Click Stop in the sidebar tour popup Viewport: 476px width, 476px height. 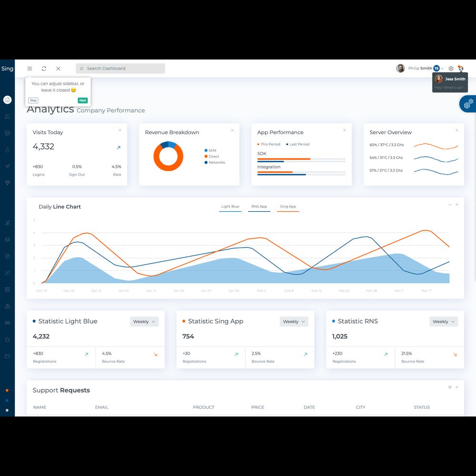[33, 100]
